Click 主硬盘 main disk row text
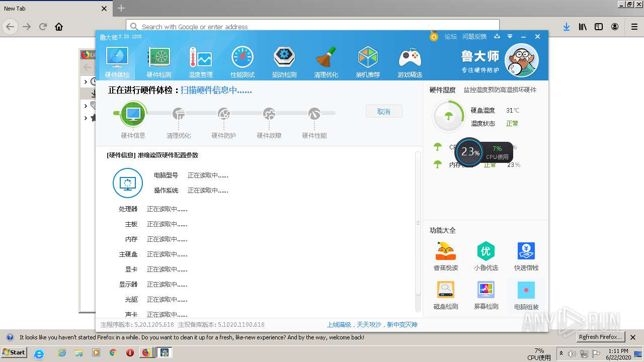 [128, 254]
